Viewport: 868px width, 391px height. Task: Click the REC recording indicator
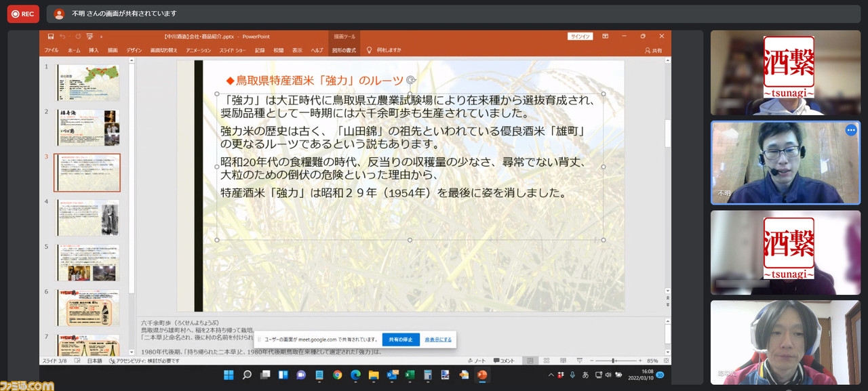click(x=23, y=14)
